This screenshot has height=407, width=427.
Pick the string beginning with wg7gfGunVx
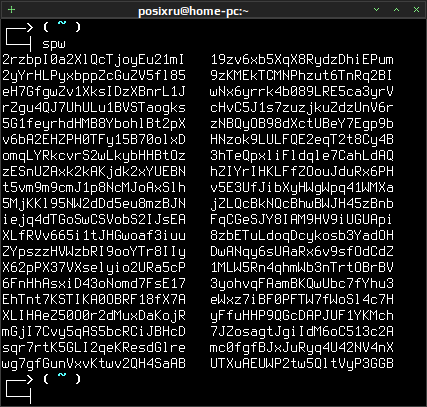coord(93,364)
